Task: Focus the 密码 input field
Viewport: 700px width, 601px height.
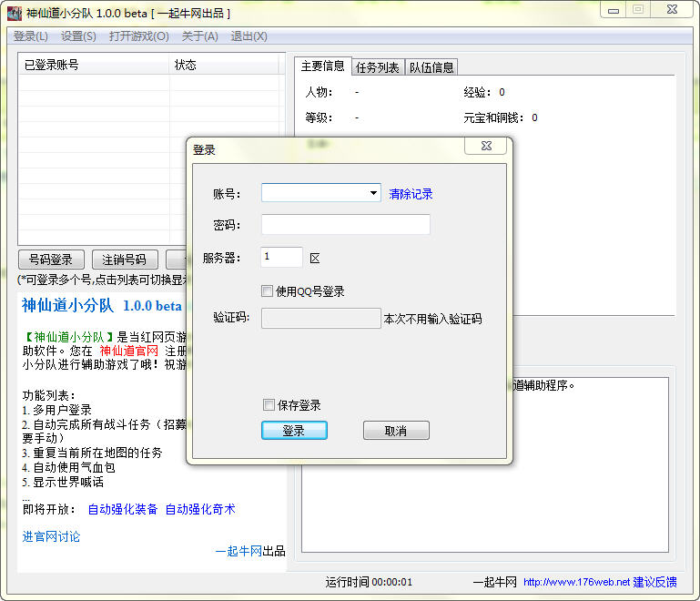Action: [x=345, y=225]
